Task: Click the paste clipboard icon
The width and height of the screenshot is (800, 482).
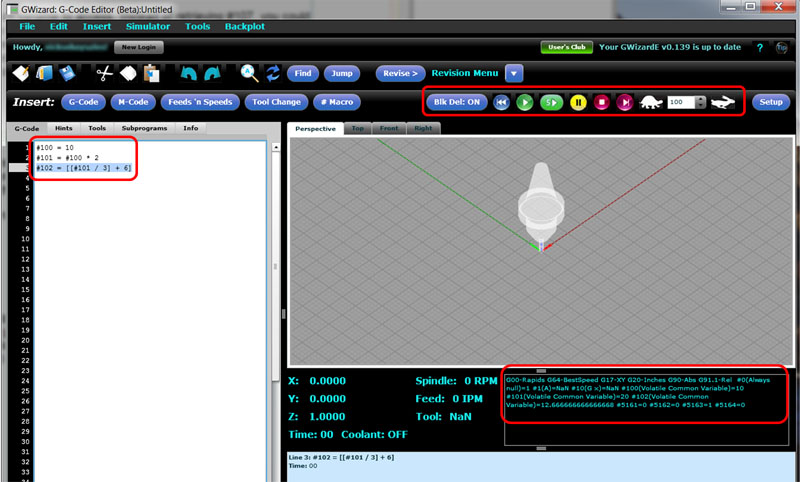Action: tap(151, 73)
